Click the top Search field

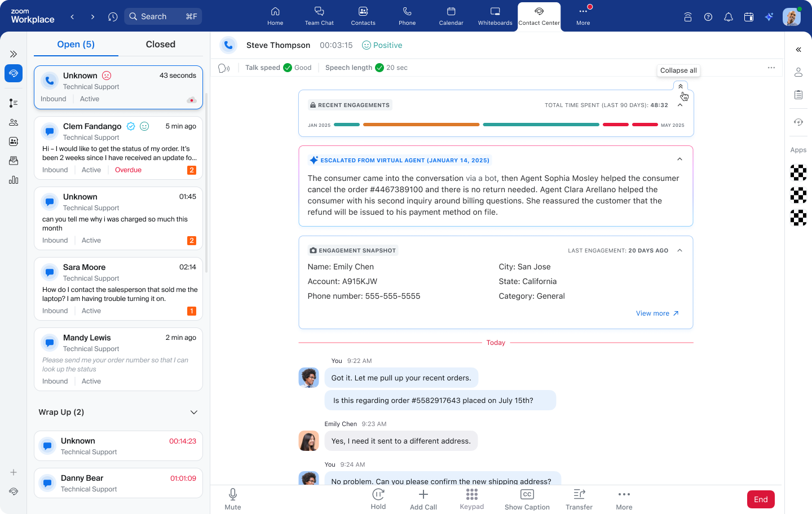click(x=162, y=16)
